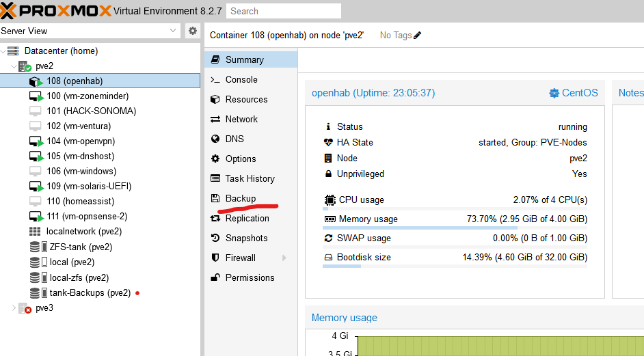644x356 pixels.
Task: Click the Console terminal icon
Action: click(x=215, y=80)
